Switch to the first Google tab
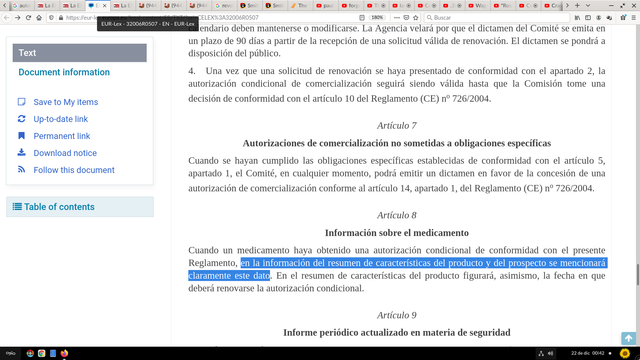Viewport: 640px width, 360px height. (x=21, y=5)
